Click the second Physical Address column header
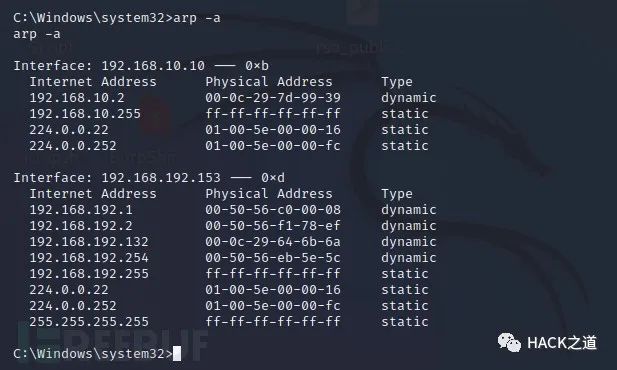 pos(269,194)
